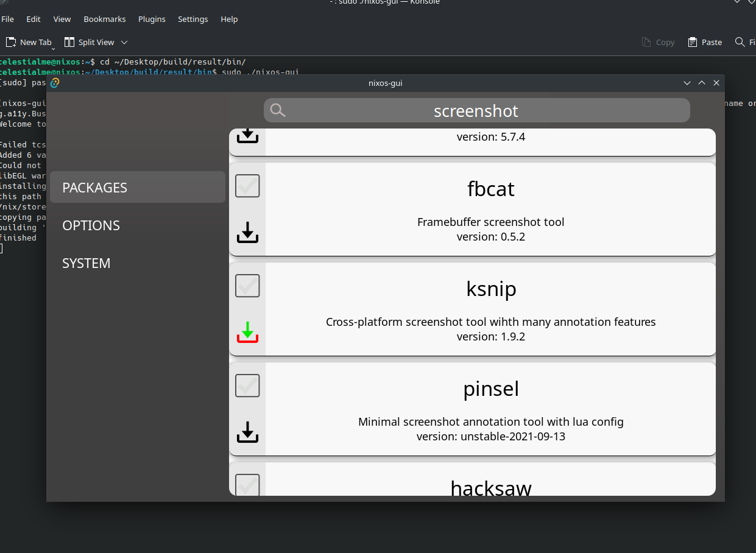Image resolution: width=756 pixels, height=553 pixels.
Task: Tick the fbcat package checkbox
Action: [x=247, y=186]
